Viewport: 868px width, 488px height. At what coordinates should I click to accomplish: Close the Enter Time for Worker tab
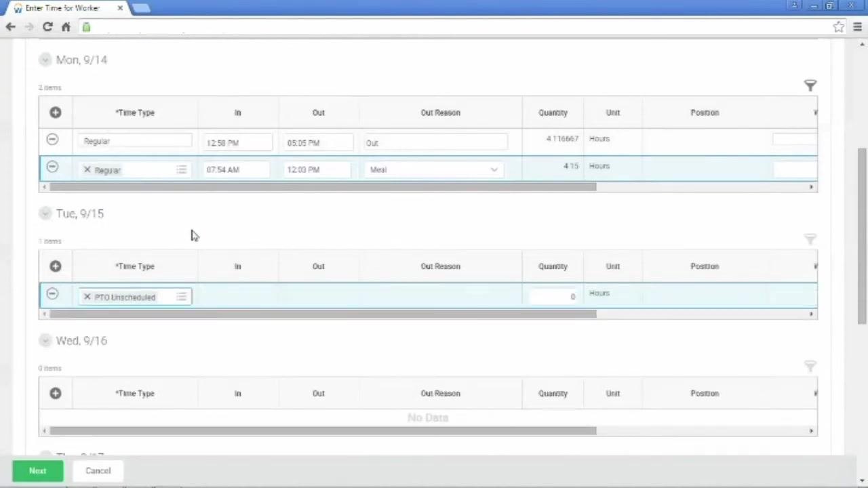click(x=120, y=8)
